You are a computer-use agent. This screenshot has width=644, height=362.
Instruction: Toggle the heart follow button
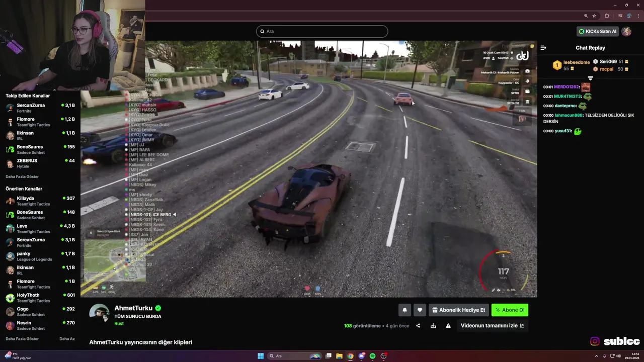[x=420, y=310]
